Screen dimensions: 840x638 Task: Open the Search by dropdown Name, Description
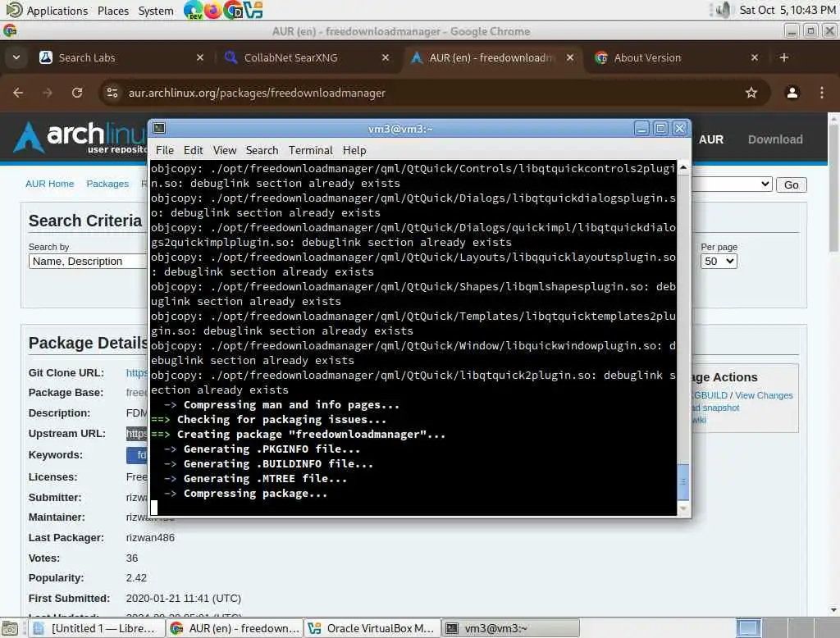click(88, 261)
